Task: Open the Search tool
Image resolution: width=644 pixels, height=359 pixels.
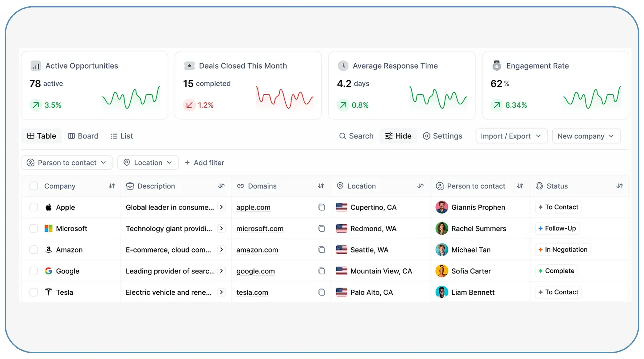Action: pyautogui.click(x=356, y=136)
